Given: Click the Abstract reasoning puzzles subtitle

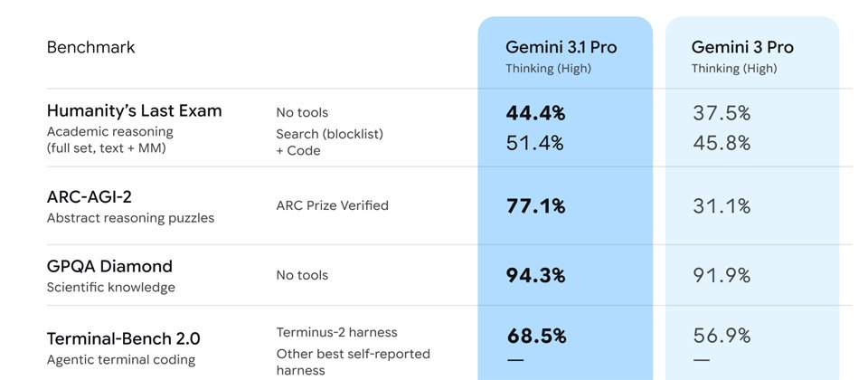Looking at the screenshot, I should pos(130,218).
